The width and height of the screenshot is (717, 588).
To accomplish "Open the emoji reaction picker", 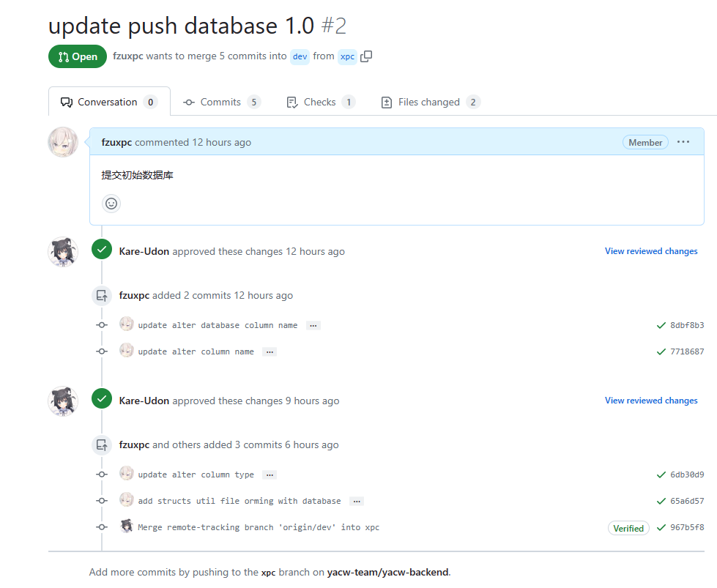I will tap(111, 204).
